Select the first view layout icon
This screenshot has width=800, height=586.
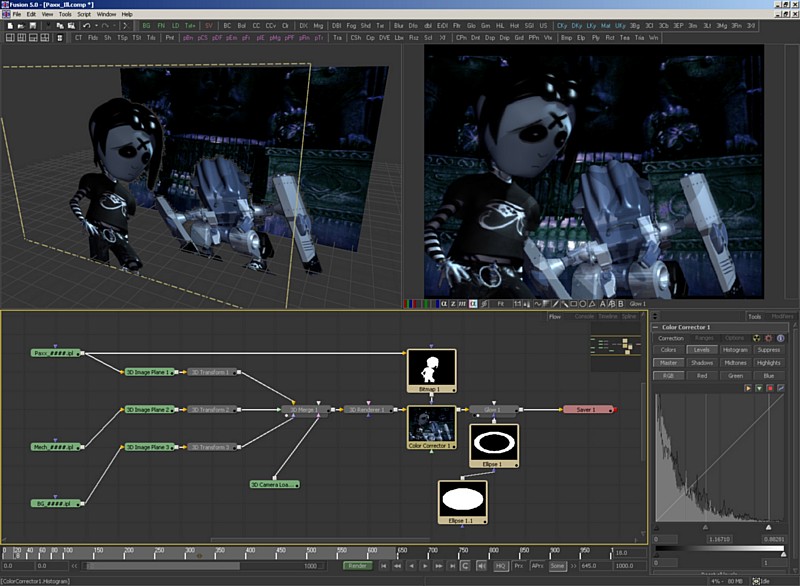point(10,38)
